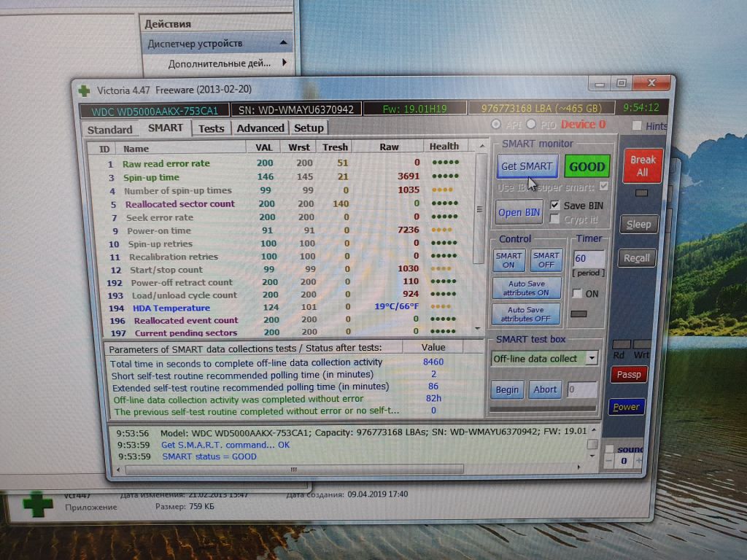
Task: Enable the Hints checkbox
Action: 636,125
